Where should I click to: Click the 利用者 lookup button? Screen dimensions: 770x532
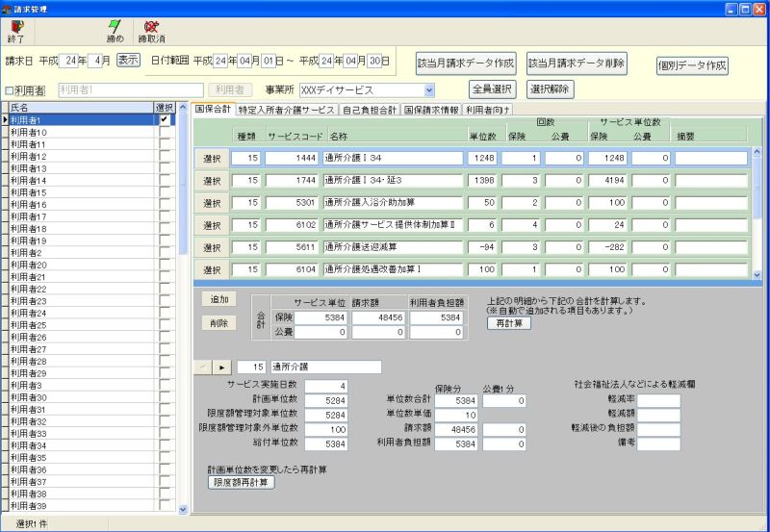(x=230, y=89)
